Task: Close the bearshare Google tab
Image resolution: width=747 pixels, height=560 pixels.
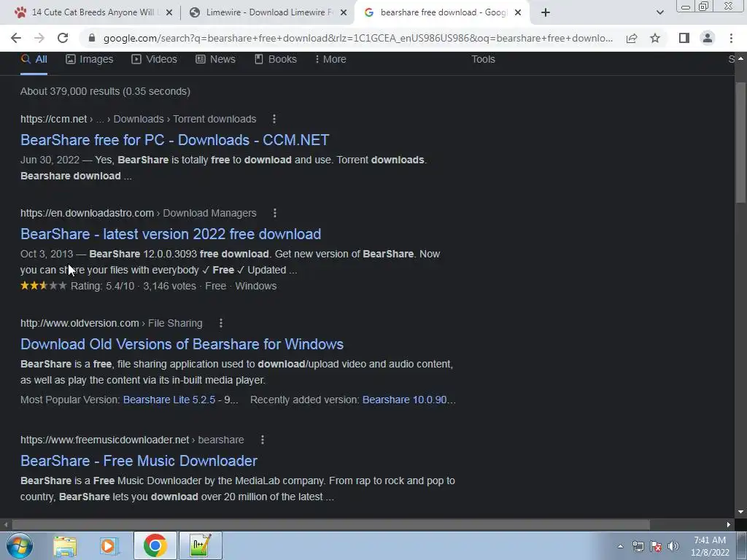Action: (518, 13)
